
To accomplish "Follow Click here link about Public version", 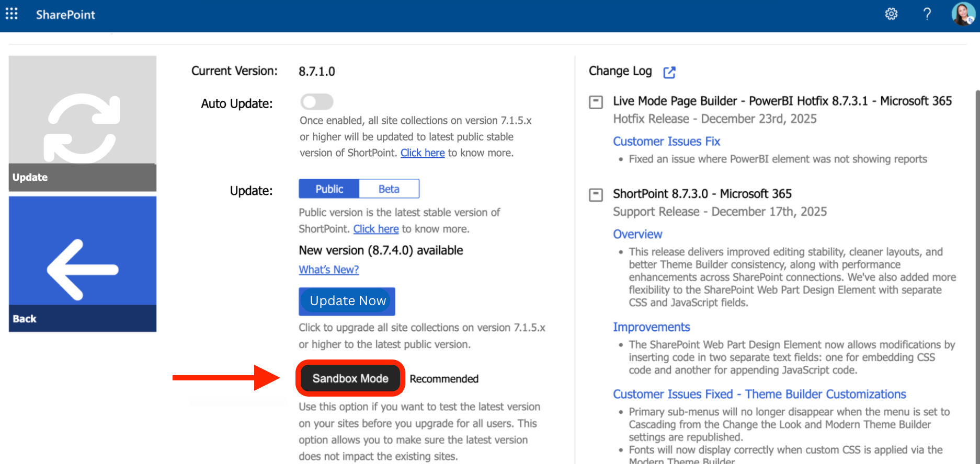I will point(376,229).
